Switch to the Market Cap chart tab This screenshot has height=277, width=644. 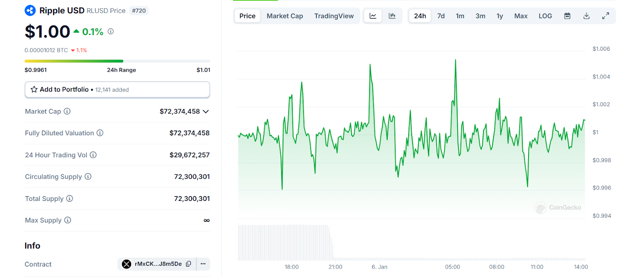coord(285,16)
